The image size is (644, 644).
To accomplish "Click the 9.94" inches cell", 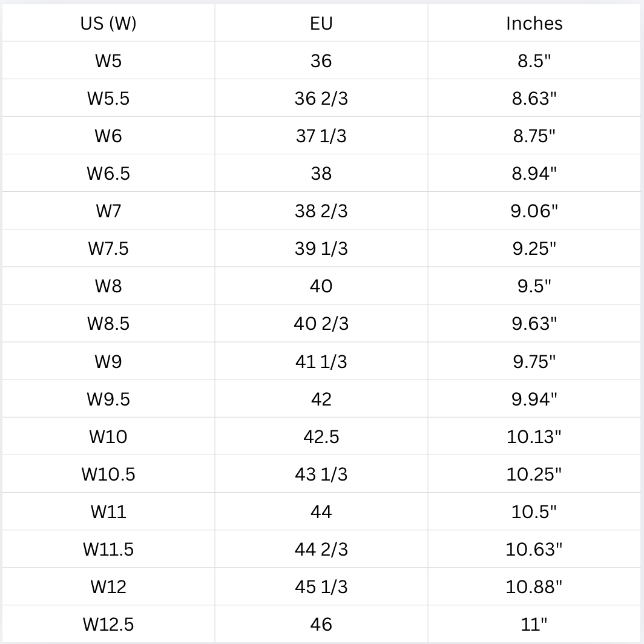I will [534, 399].
